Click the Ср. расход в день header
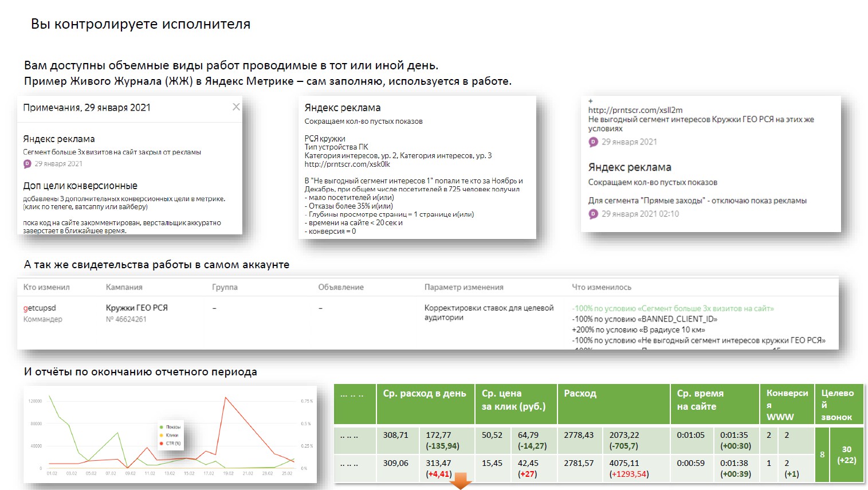Viewport: 868px width, 490px height. (425, 404)
